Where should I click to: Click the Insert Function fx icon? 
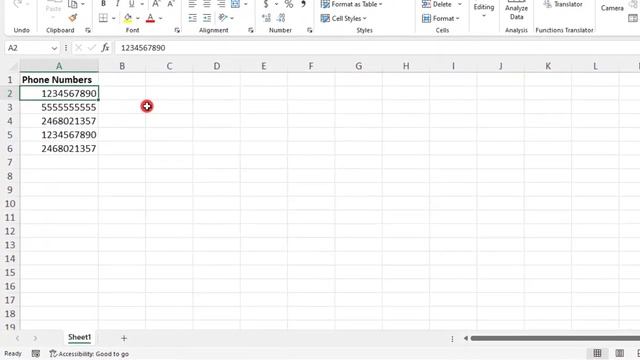pos(105,48)
